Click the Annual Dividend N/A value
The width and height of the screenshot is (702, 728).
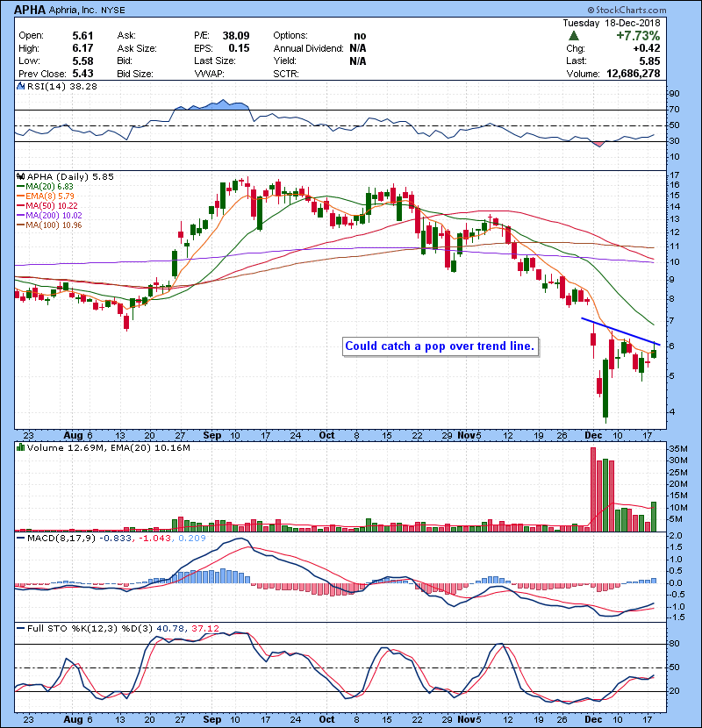click(358, 48)
